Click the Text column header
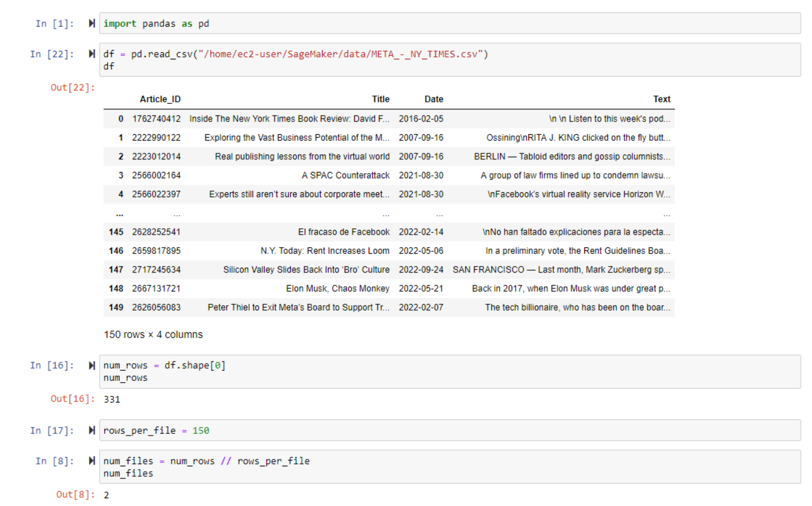 point(661,99)
